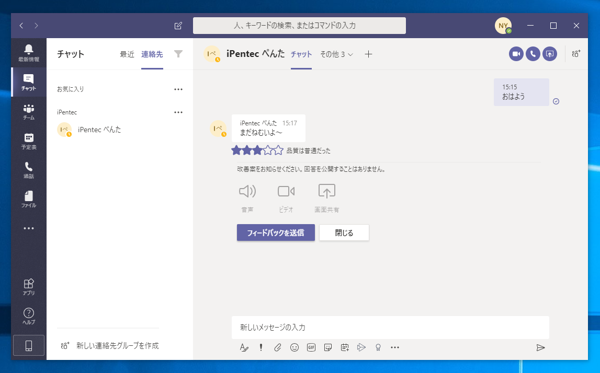The image size is (600, 373).
Task: Open the chat list filter icon
Action: pos(178,54)
